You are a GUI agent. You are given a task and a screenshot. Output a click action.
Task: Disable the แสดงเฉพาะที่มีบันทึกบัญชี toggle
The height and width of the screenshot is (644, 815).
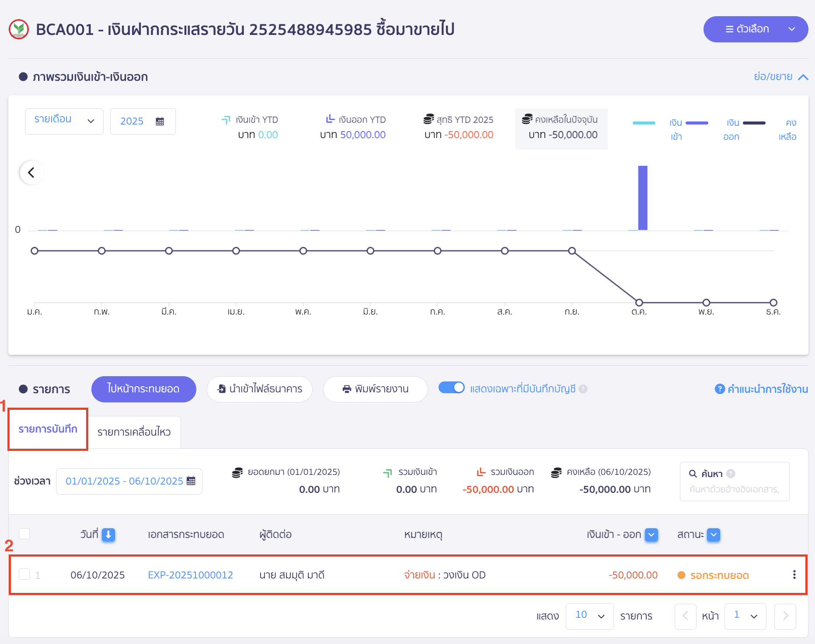tap(452, 387)
